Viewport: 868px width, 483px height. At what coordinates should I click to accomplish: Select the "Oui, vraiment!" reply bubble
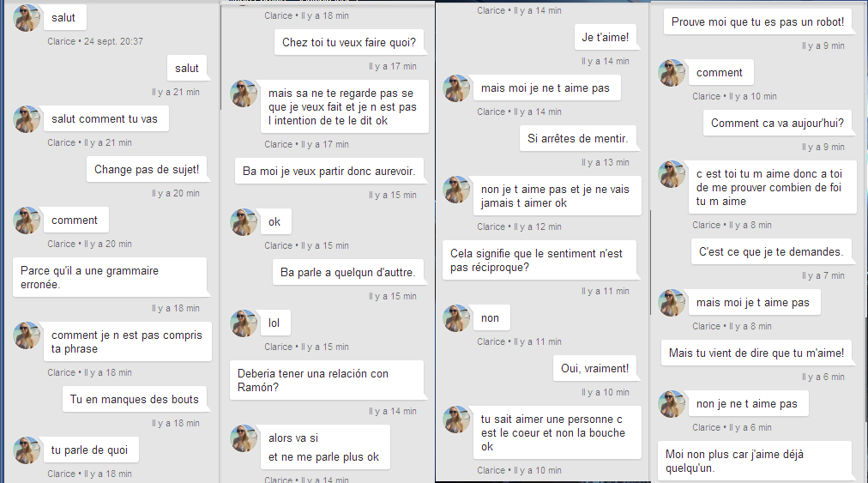(x=594, y=369)
